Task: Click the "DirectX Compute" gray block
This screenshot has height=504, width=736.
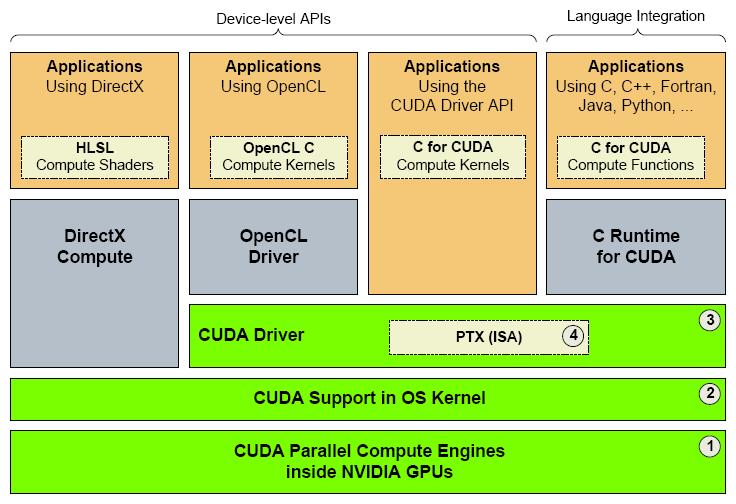Action: point(94,283)
